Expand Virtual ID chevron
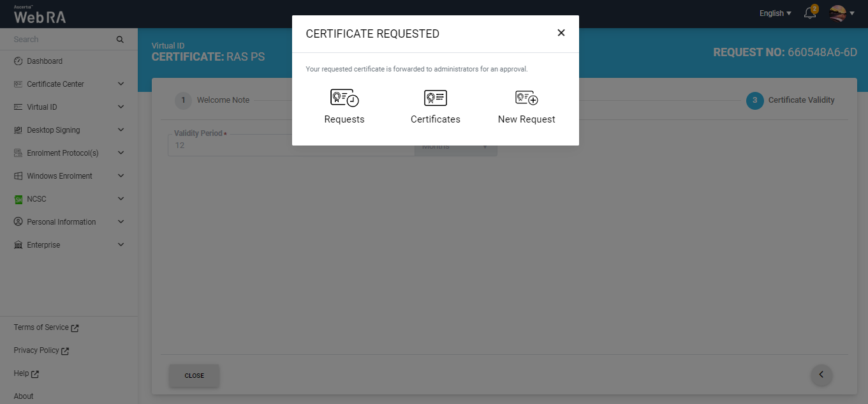 coord(121,107)
